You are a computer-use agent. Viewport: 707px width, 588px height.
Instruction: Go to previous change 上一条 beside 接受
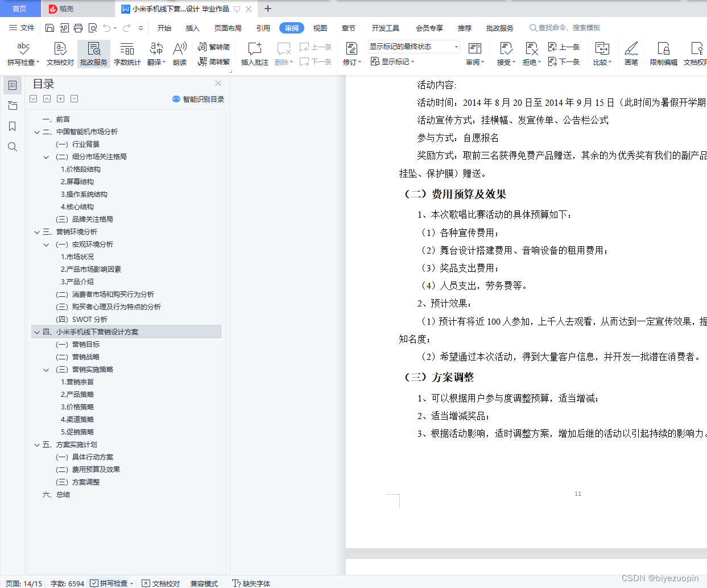pyautogui.click(x=564, y=47)
